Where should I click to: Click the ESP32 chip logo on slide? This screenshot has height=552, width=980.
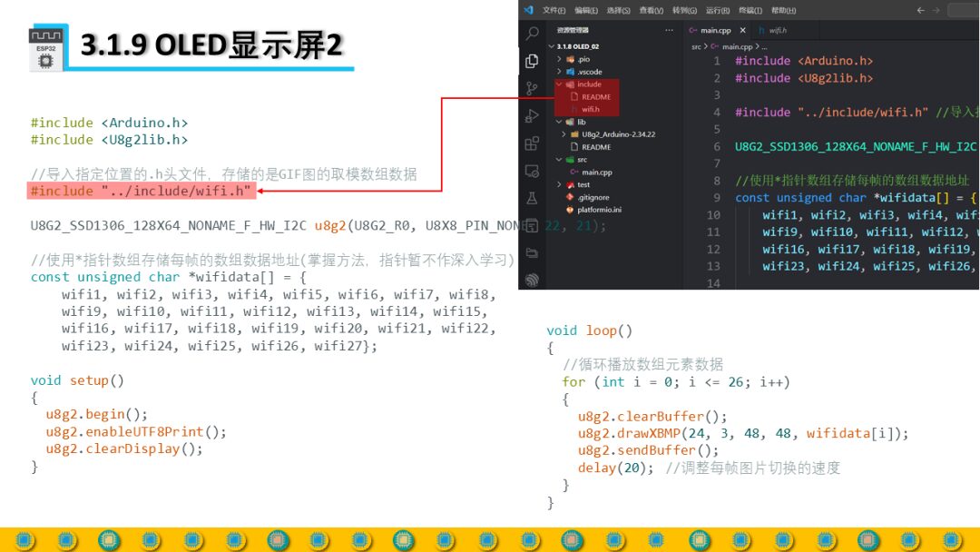click(x=45, y=47)
